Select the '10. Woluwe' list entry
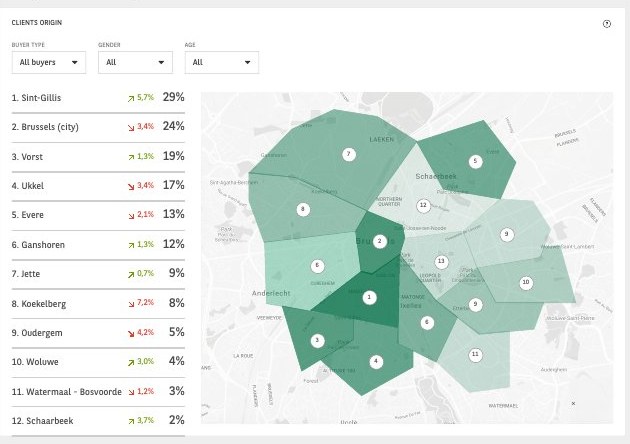This screenshot has width=630, height=444. coord(35,362)
